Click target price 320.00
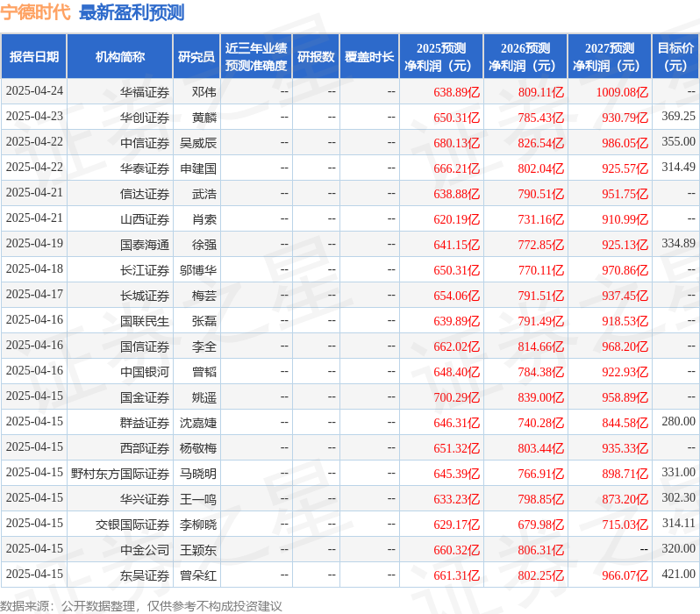Image resolution: width=700 pixels, height=614 pixels. click(679, 549)
